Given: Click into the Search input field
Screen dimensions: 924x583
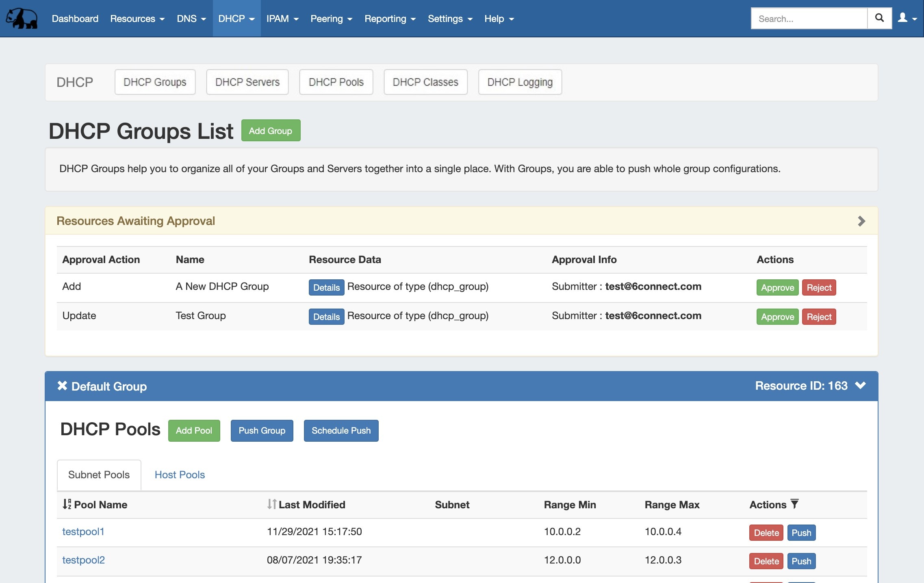Looking at the screenshot, I should [x=809, y=19].
